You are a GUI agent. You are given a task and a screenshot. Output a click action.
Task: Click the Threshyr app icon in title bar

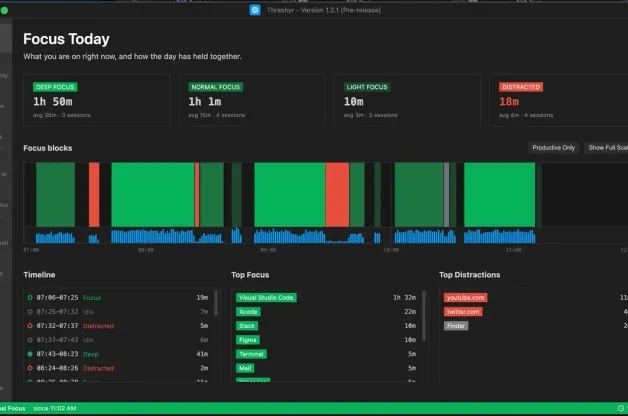[x=255, y=10]
